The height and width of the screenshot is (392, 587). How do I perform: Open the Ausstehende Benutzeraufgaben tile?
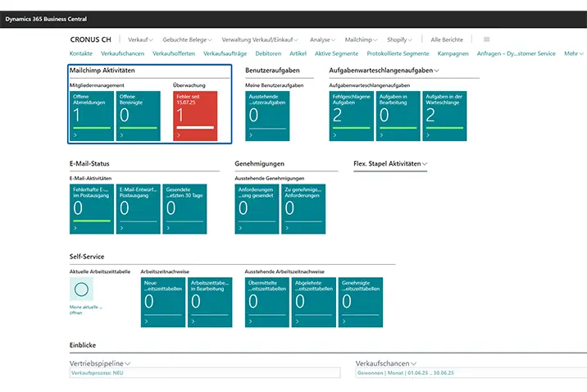click(x=267, y=116)
